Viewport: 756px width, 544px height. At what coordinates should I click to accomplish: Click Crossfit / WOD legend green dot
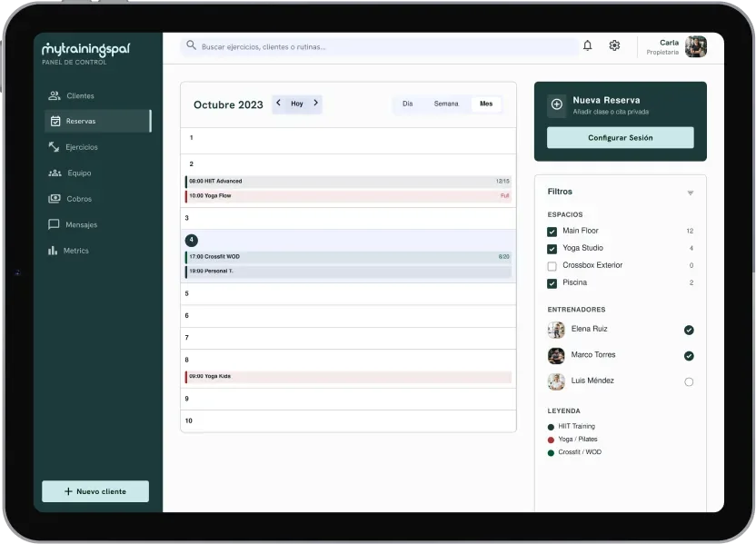(551, 453)
